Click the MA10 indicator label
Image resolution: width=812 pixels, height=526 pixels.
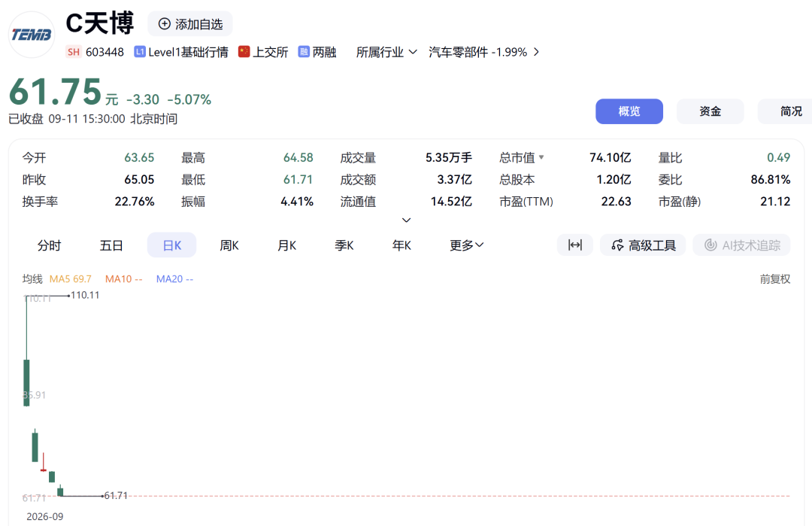click(124, 279)
